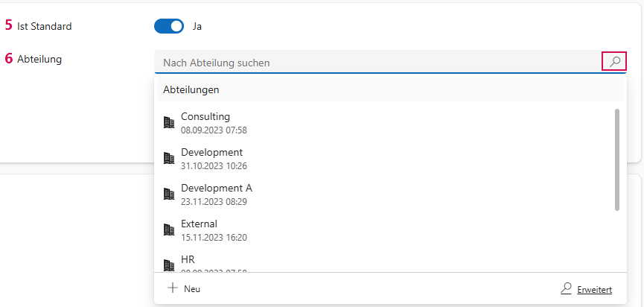The image size is (644, 307).
Task: Click the dropdown list vertical scrollbar
Action: (x=616, y=159)
